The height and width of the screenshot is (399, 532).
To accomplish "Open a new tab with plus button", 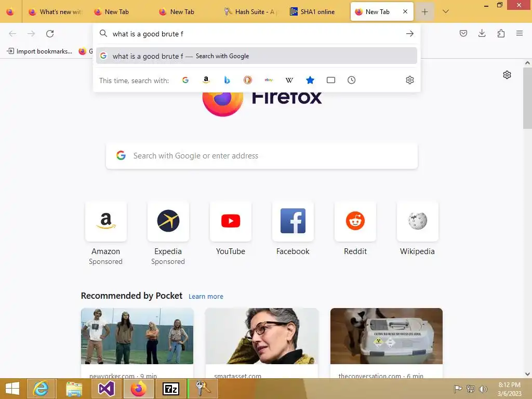I will click(424, 12).
